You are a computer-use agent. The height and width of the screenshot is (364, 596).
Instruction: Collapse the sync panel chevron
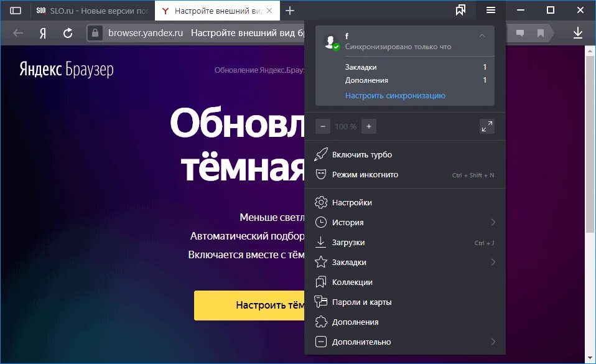click(482, 35)
